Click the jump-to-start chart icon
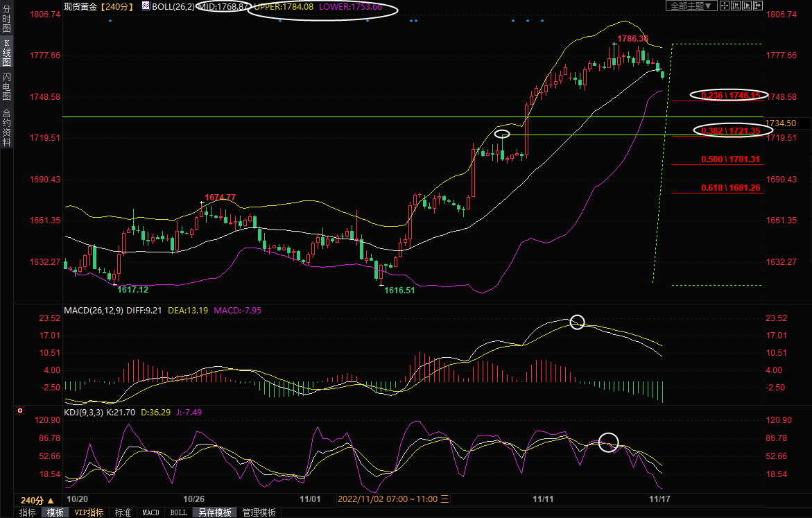812x518 pixels. click(x=736, y=6)
